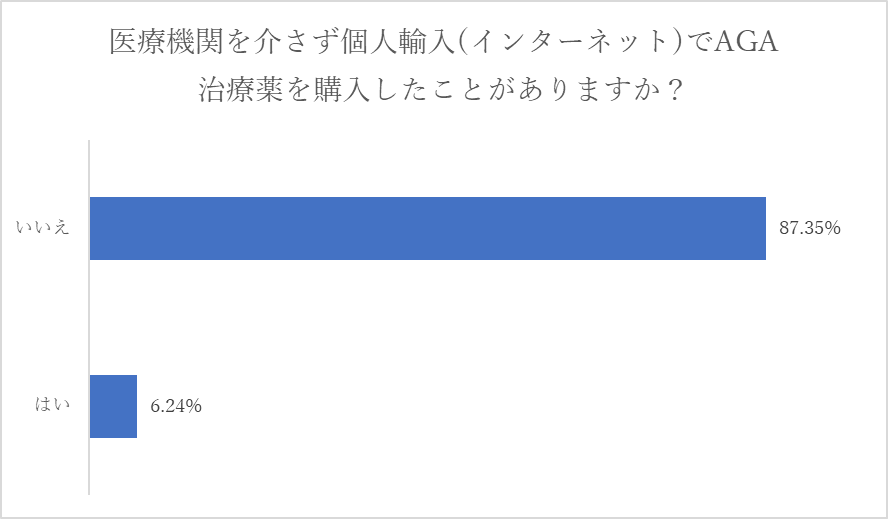This screenshot has width=888, height=519.
Task: Click the question mark ending the title
Action: [x=674, y=90]
